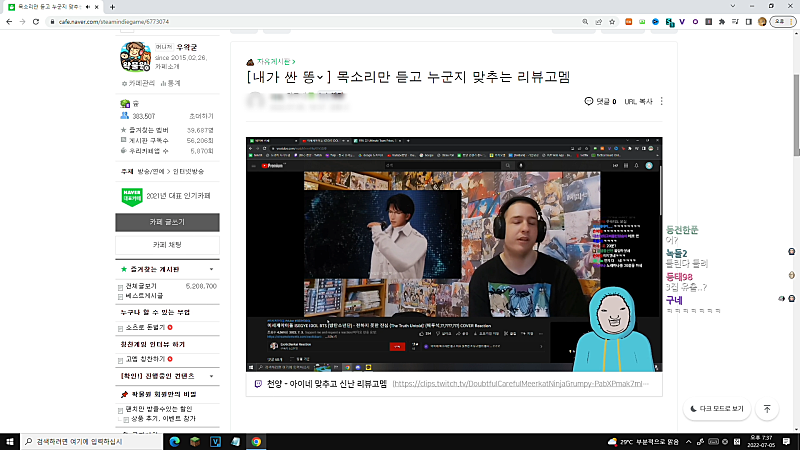Expand the 누구나 할 수 있는 부엉 section arrow
The image size is (800, 450).
[211, 312]
